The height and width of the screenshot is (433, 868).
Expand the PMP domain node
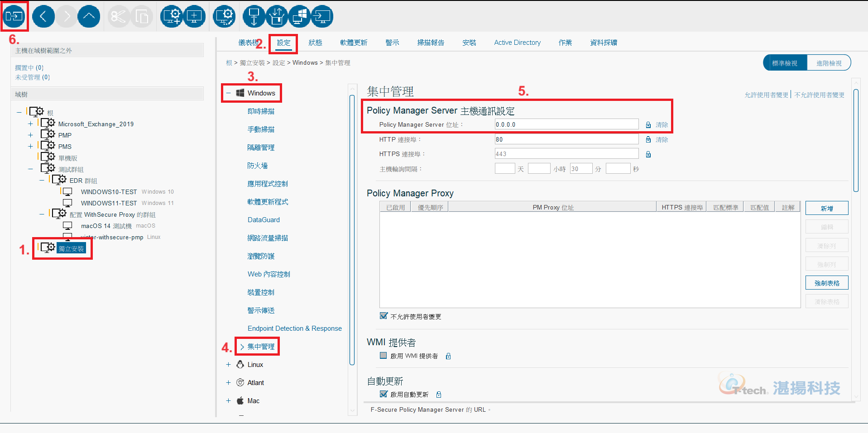click(x=30, y=135)
